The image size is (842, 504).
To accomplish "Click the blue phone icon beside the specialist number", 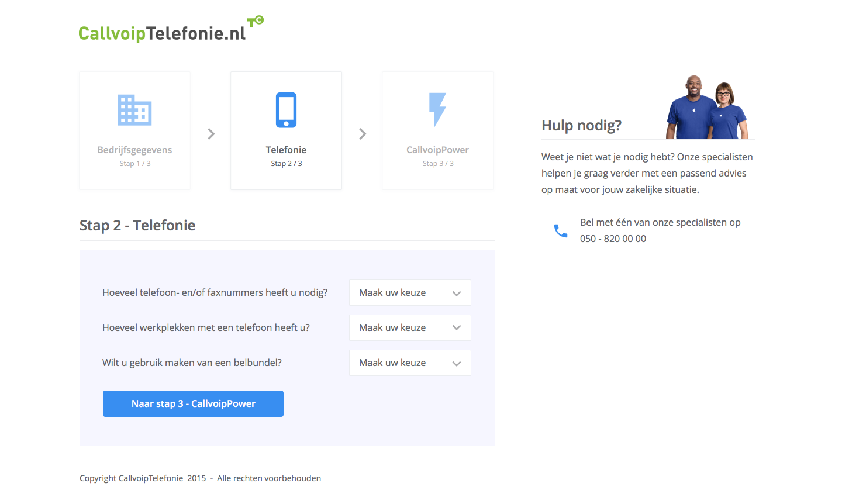I will click(560, 230).
